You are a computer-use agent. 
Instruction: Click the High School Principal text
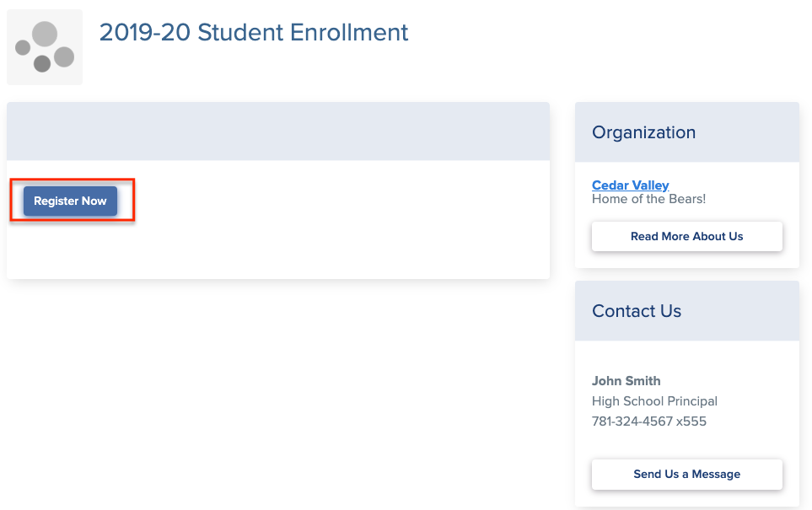tap(654, 401)
